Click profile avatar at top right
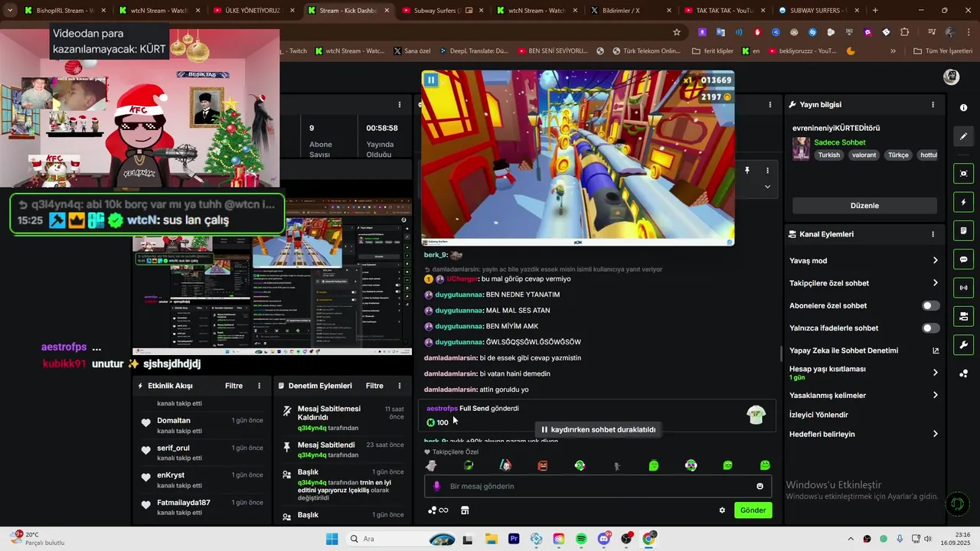Viewport: 980px width, 551px height. [x=951, y=77]
